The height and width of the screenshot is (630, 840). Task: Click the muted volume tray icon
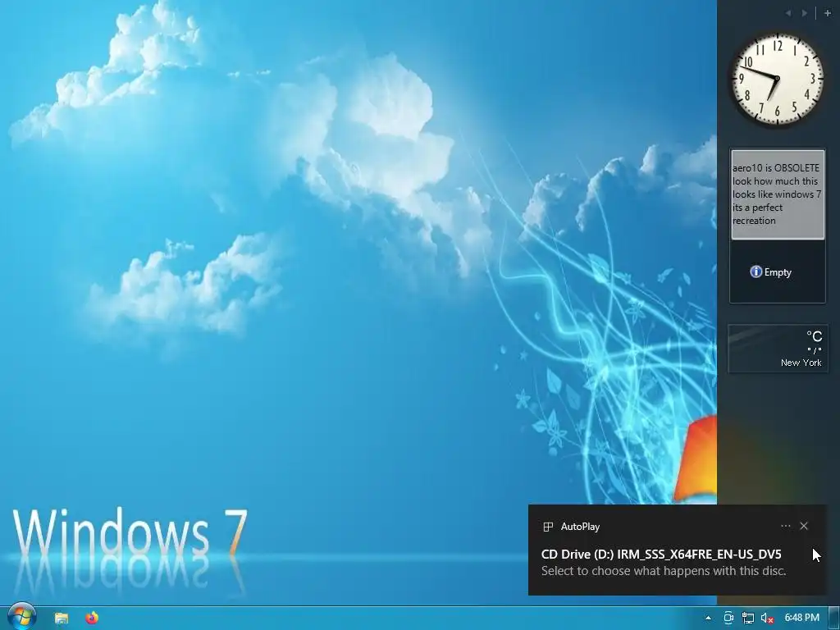[767, 618]
